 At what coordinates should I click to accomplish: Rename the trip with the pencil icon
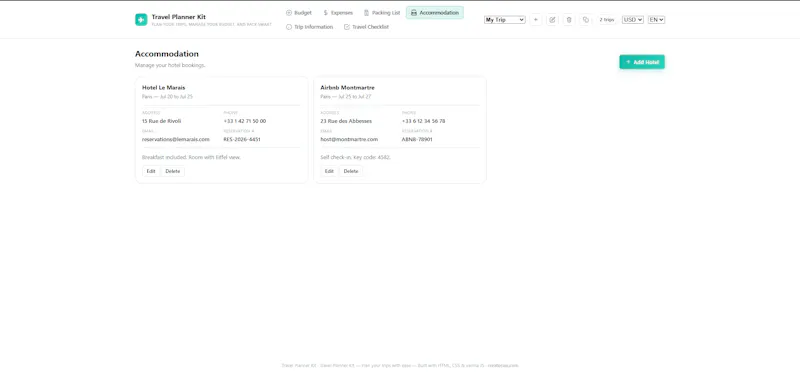point(552,20)
